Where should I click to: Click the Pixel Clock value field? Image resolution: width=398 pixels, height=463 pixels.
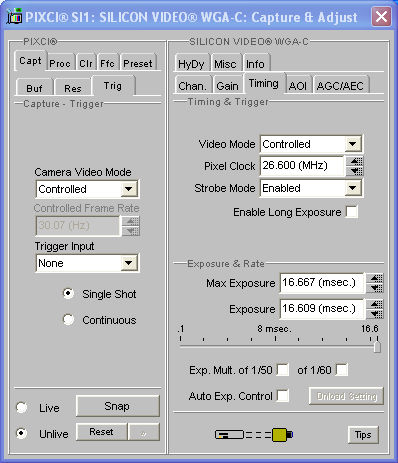pyautogui.click(x=302, y=166)
